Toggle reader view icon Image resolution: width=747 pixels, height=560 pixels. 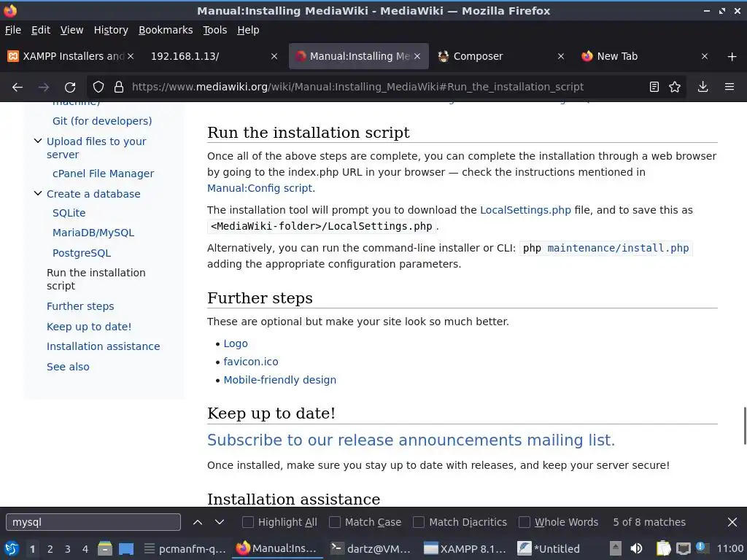point(654,87)
